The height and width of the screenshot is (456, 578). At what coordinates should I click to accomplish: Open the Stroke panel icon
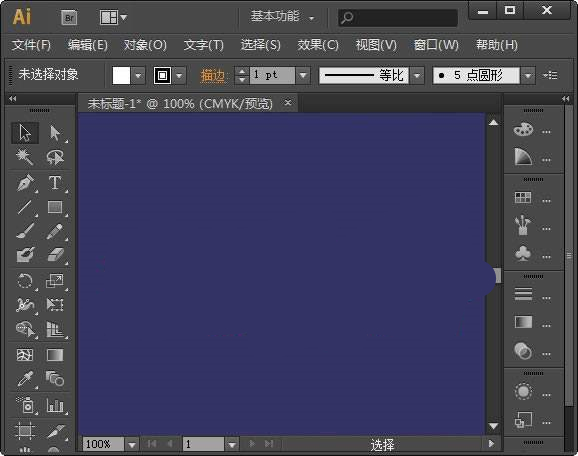[523, 294]
